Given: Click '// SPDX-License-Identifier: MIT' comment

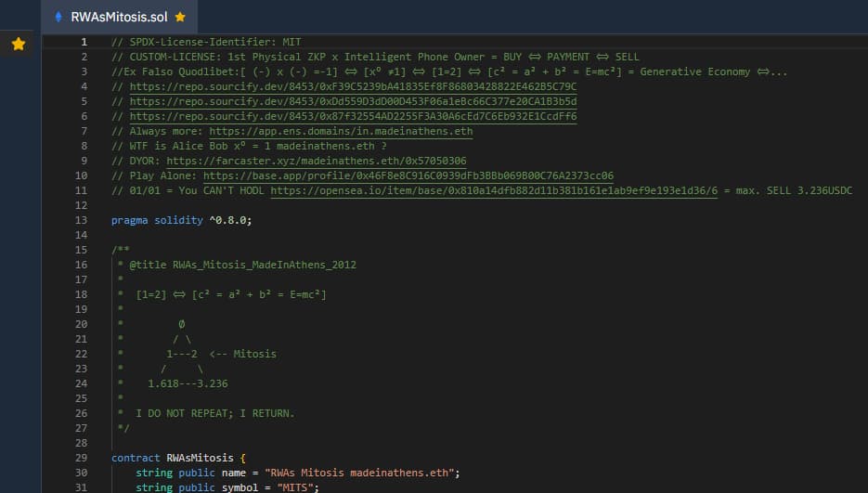Looking at the screenshot, I should tap(206, 42).
